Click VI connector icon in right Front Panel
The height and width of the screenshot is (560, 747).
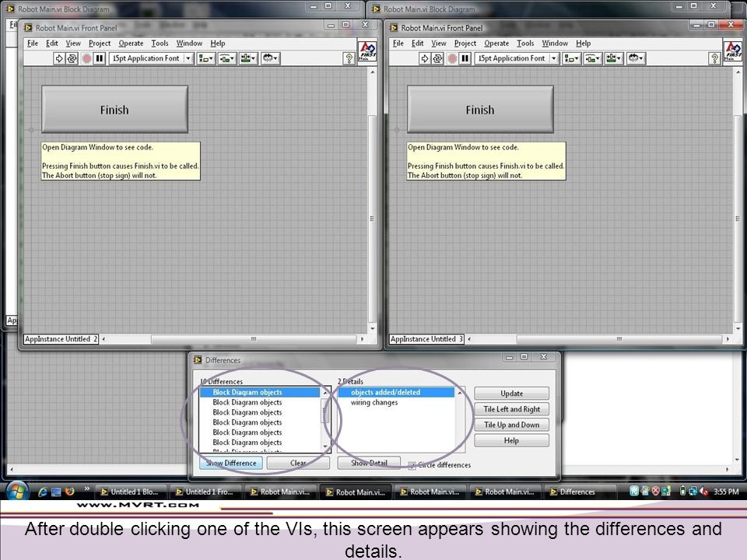[733, 51]
